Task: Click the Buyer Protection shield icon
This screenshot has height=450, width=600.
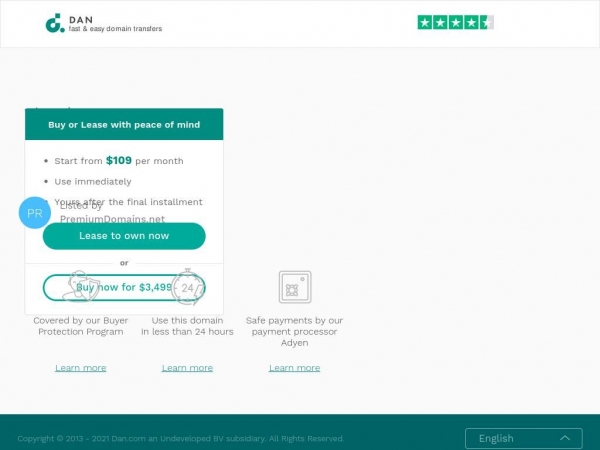Action: 81,287
